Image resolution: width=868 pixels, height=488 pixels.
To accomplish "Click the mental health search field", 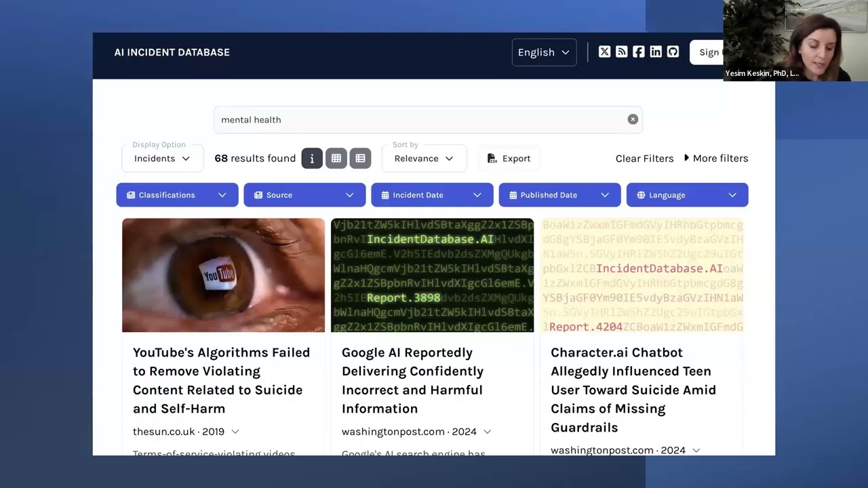I will coord(428,119).
